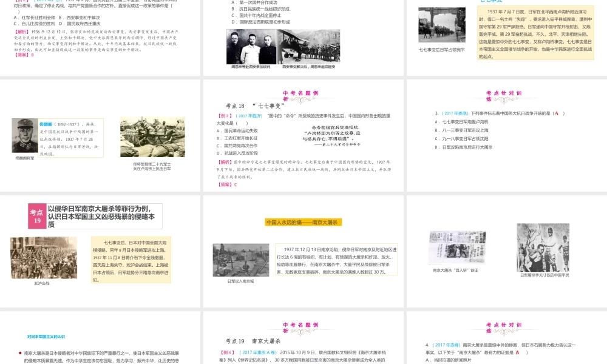Click the text box beginning 1937年7月7日夜

click(535, 33)
